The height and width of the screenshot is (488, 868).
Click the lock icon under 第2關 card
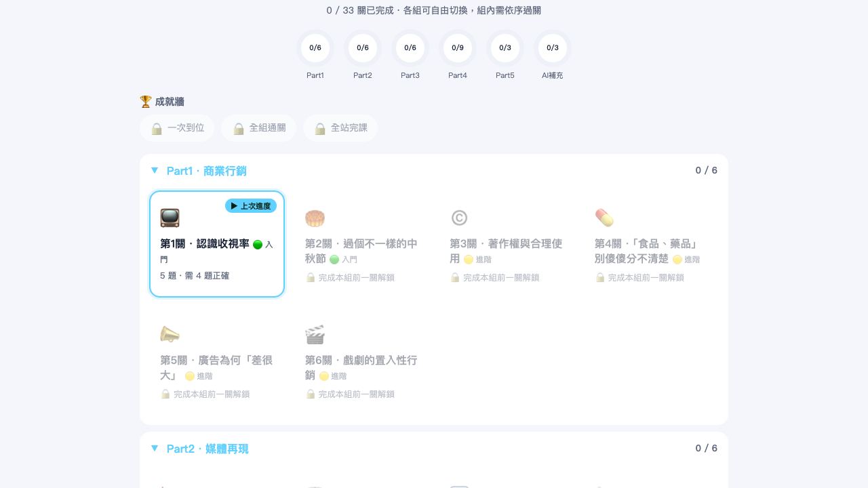click(x=310, y=277)
